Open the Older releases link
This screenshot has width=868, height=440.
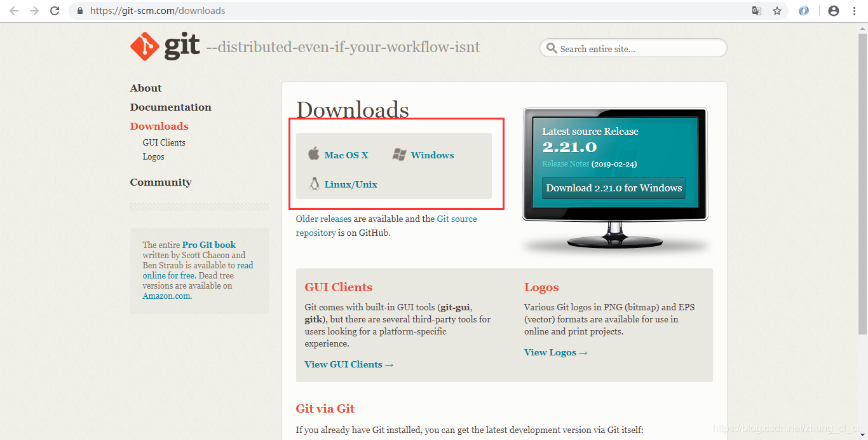pyautogui.click(x=323, y=219)
